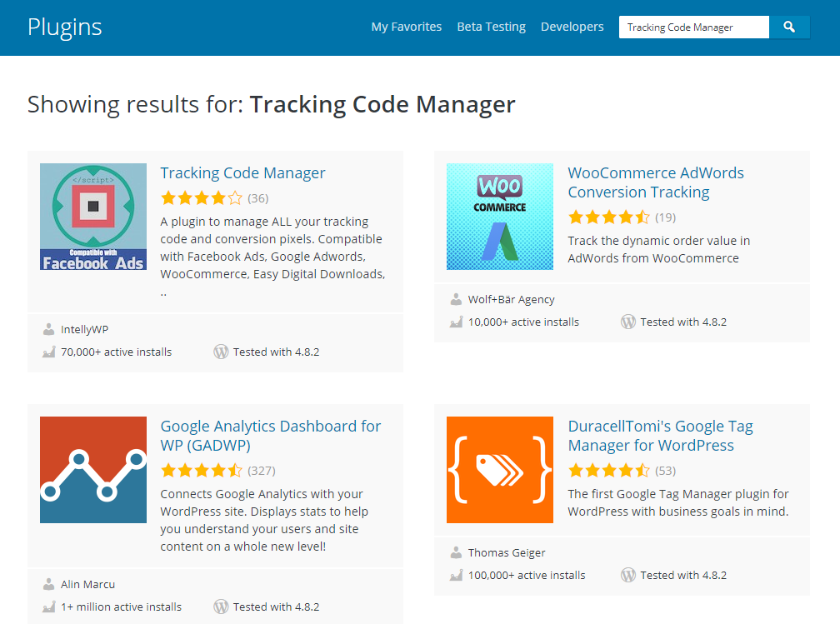Click the orange Google Tag Manager icon
The width and height of the screenshot is (840, 624).
tap(500, 470)
